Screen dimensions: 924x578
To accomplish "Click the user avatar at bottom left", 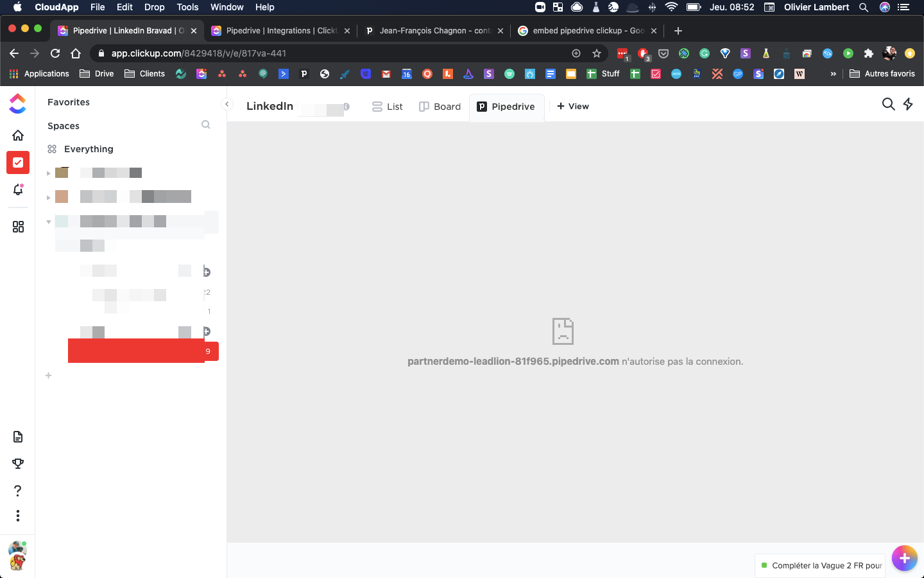I will pyautogui.click(x=17, y=556).
